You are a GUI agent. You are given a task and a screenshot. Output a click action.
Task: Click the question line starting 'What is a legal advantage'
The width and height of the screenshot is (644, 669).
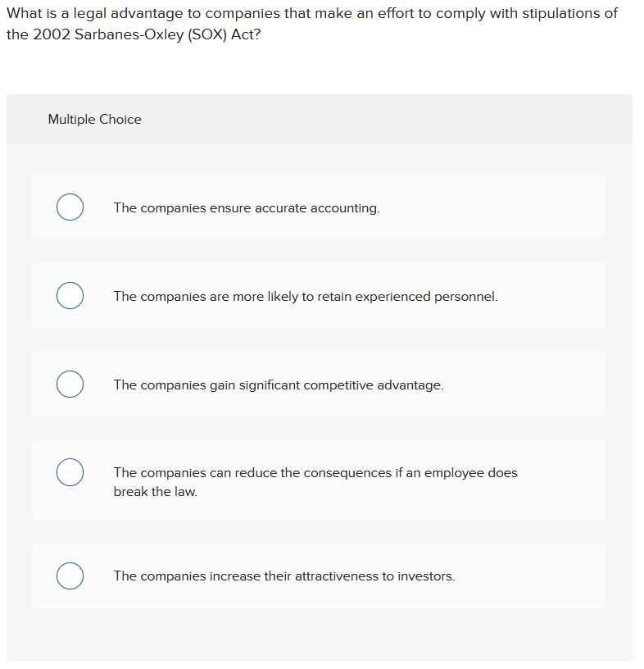(311, 14)
